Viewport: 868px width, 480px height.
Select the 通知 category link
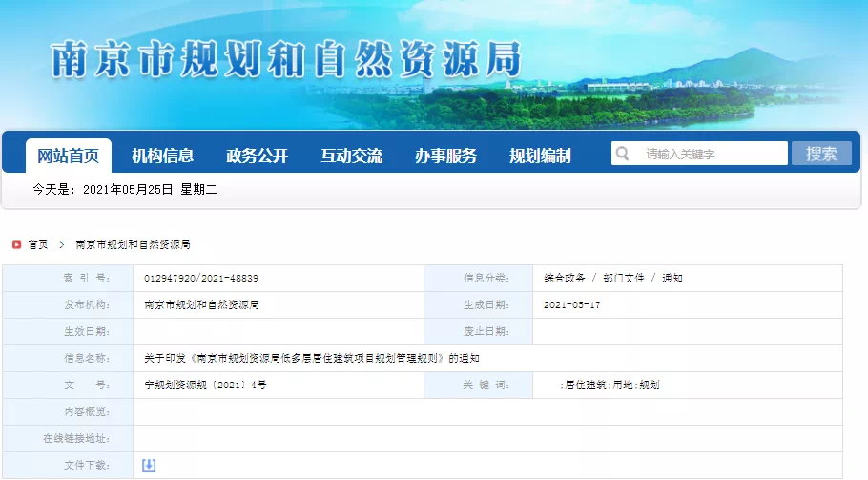[x=672, y=279]
